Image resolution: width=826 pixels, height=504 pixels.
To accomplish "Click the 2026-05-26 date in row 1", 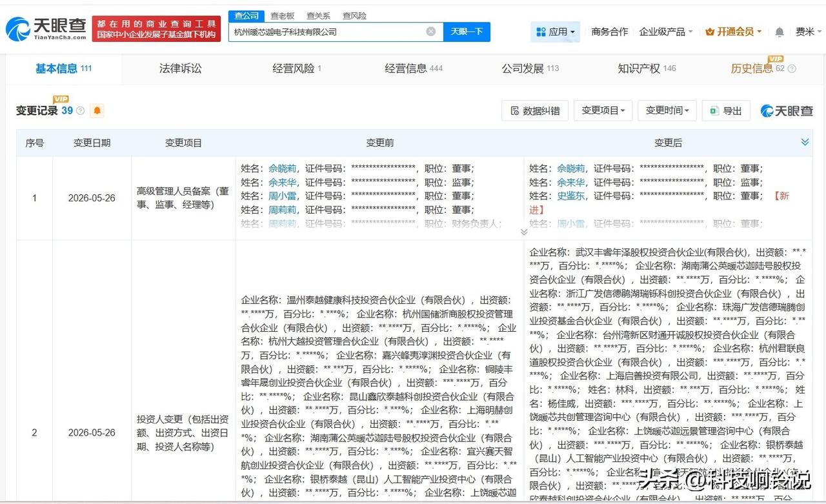I will [x=92, y=198].
